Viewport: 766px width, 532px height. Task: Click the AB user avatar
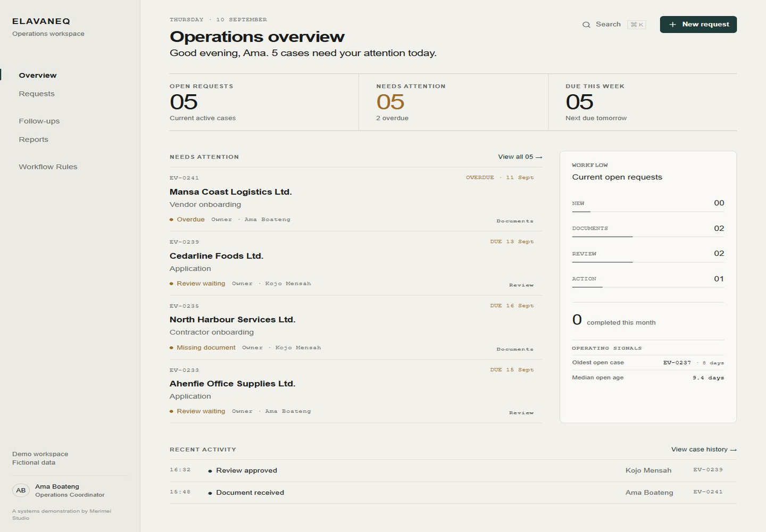[x=21, y=491]
